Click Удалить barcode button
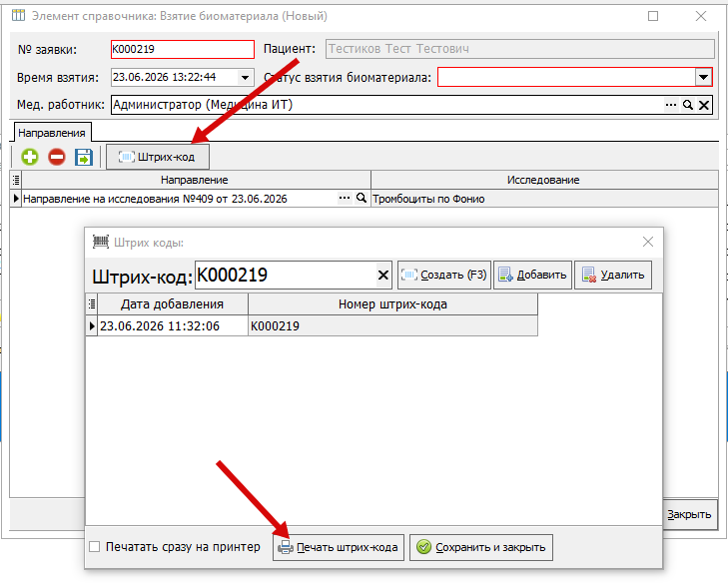The width and height of the screenshot is (728, 583). 613,275
